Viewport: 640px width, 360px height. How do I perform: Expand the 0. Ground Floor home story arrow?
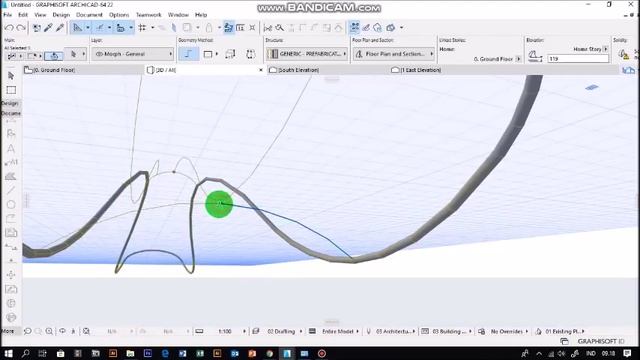(518, 59)
